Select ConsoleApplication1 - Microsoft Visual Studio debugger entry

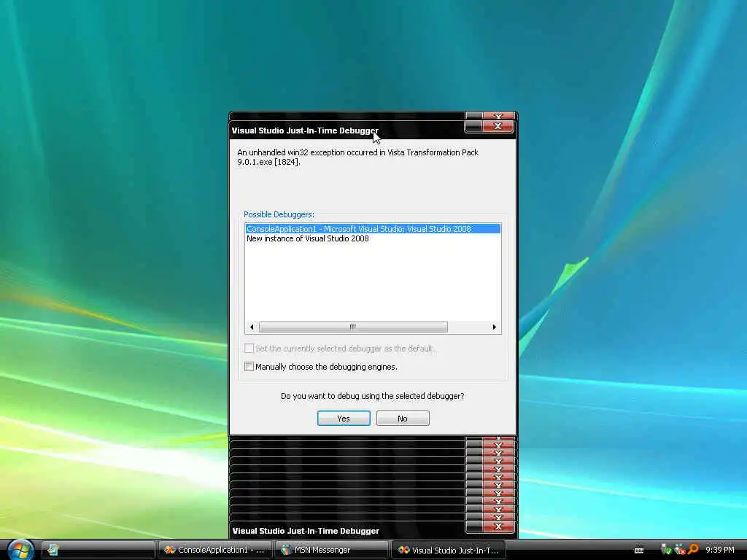click(x=373, y=229)
